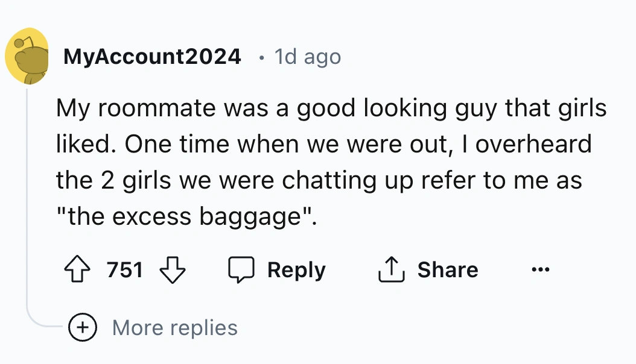Click the 751 vote count
The width and height of the screenshot is (636, 364).
click(125, 270)
